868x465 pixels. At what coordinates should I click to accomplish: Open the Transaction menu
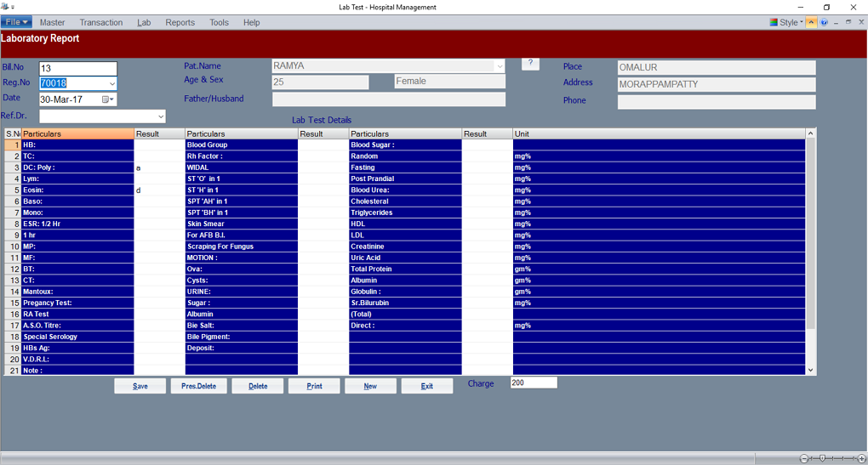[x=101, y=22]
